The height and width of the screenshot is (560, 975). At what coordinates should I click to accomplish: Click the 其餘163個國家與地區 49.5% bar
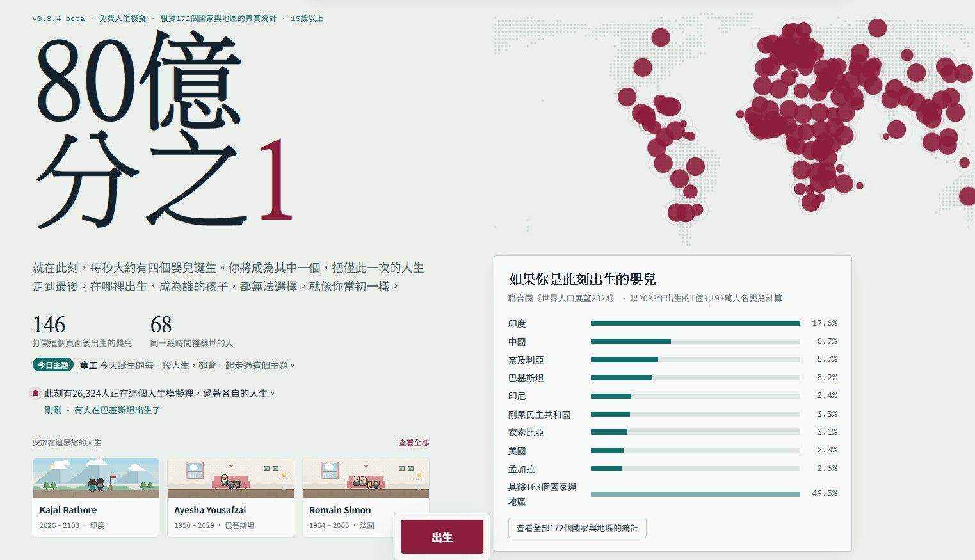(x=695, y=493)
